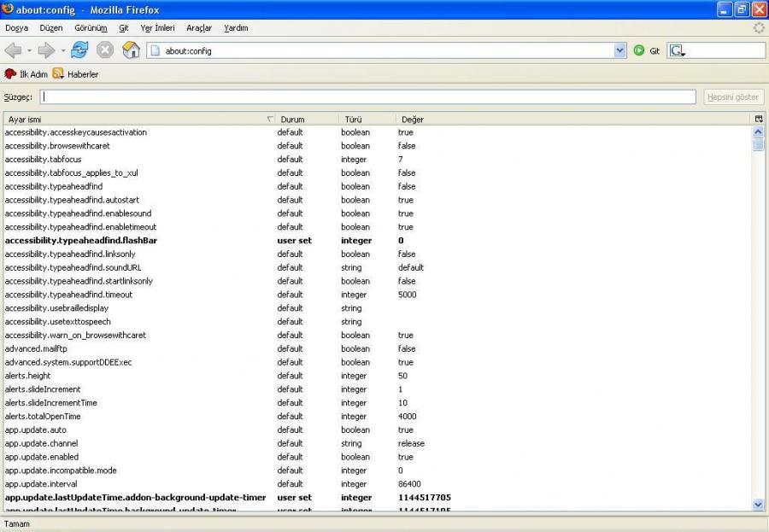The width and height of the screenshot is (769, 532).
Task: Select app.update.auto preference
Action: pyautogui.click(x=378, y=430)
